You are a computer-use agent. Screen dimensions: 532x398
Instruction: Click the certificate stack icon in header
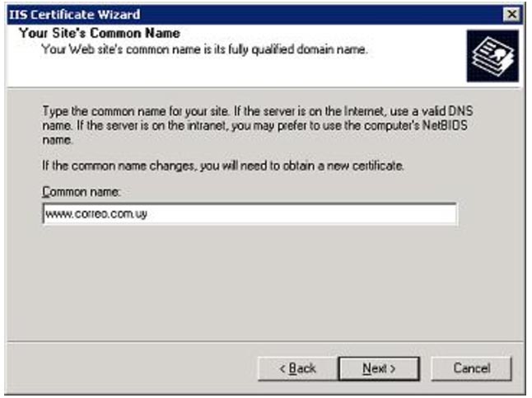(x=492, y=56)
